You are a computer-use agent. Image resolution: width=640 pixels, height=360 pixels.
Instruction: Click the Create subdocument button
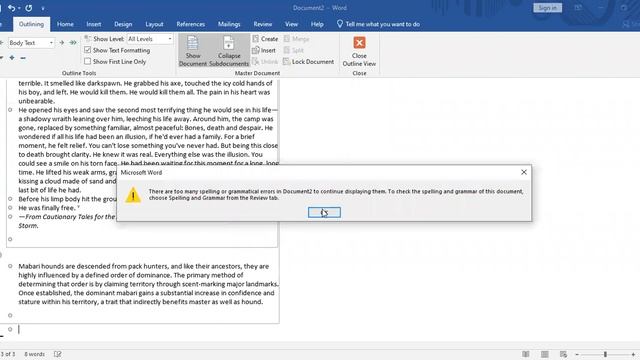point(265,39)
